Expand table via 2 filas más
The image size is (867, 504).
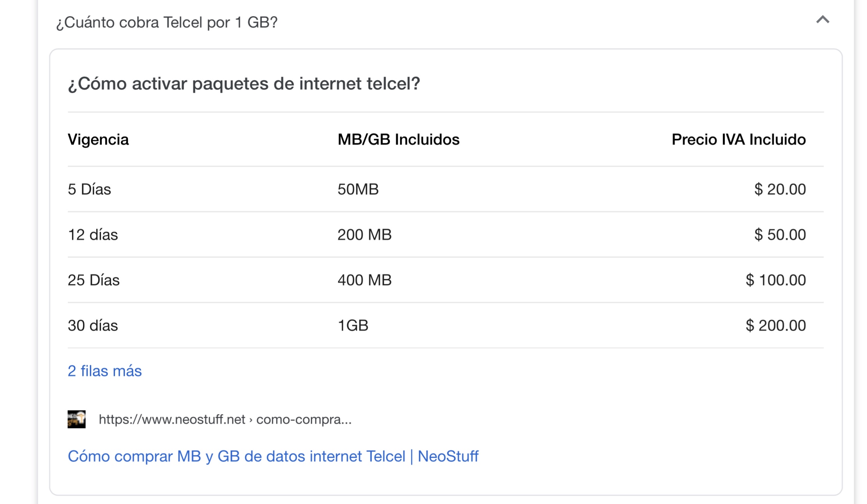(104, 371)
